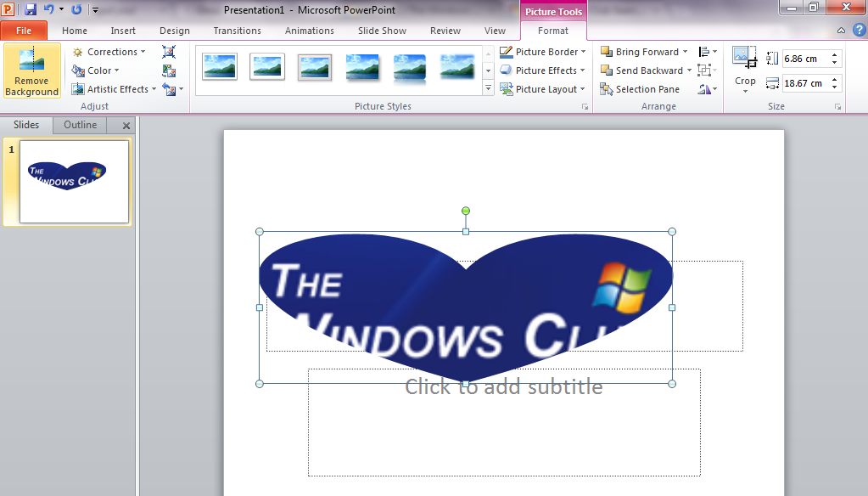Apply the sixth picture style with soft edge

[457, 67]
